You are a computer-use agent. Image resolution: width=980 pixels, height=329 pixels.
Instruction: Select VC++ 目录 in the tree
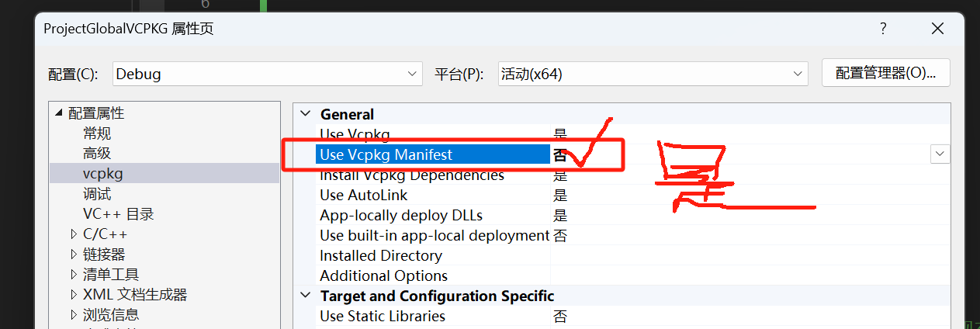(x=118, y=214)
